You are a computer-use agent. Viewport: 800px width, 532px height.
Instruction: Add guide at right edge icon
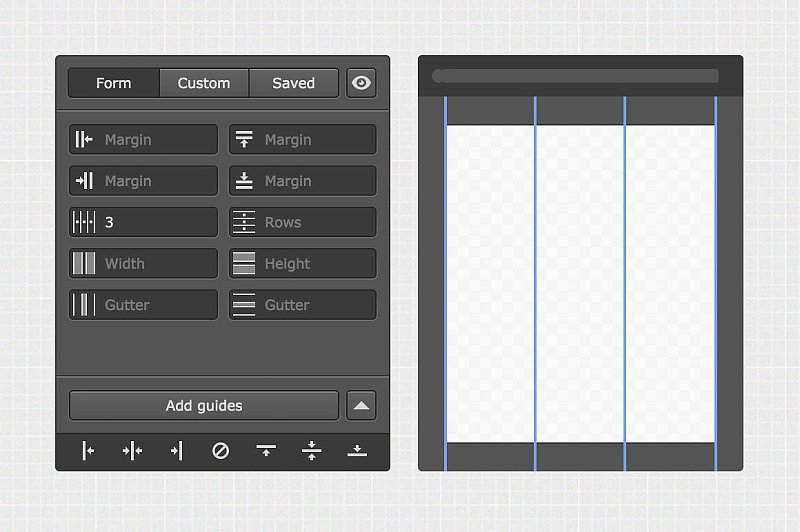tap(176, 451)
